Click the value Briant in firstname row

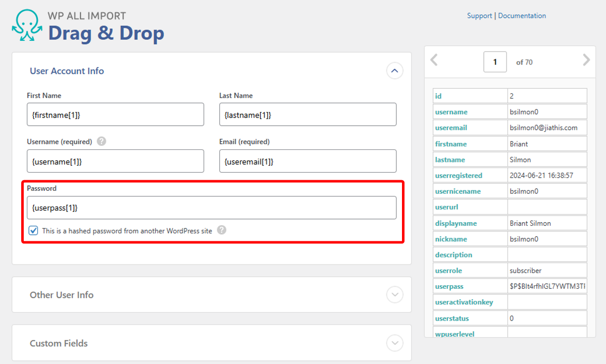[x=519, y=144]
